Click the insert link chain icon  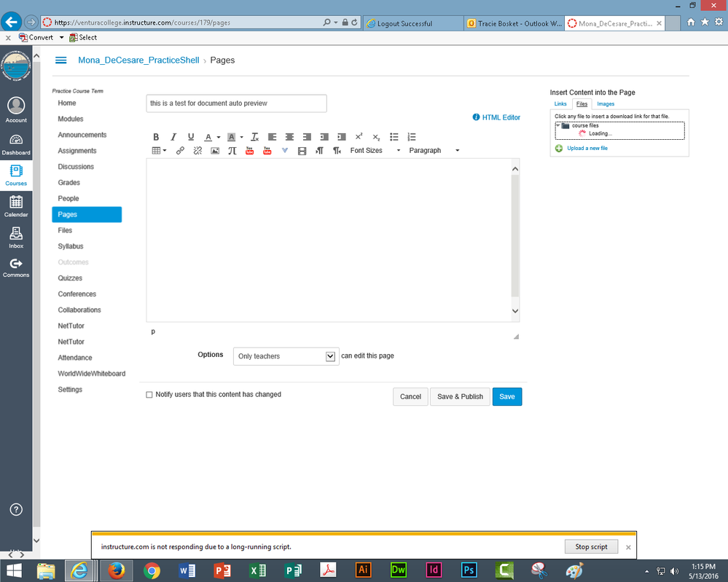click(x=180, y=151)
